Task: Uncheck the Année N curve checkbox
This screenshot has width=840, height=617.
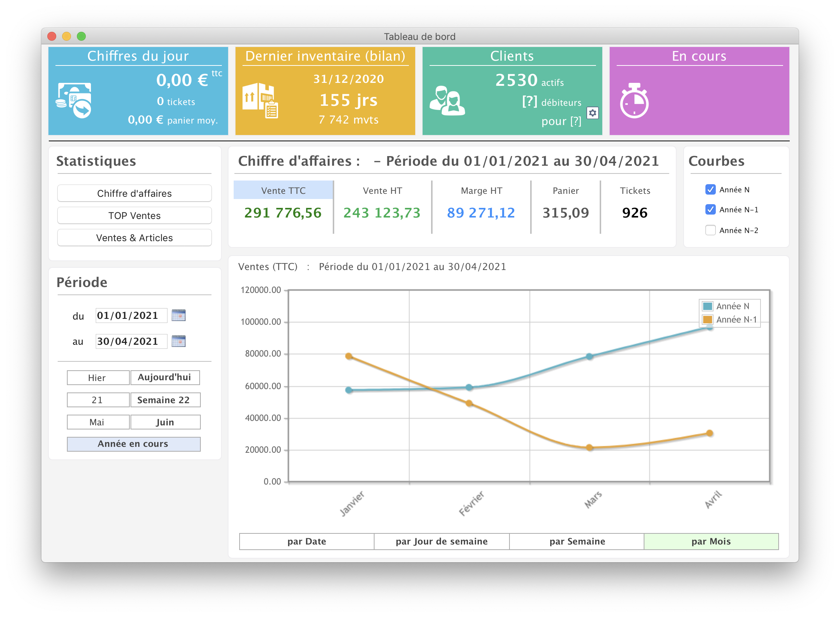Action: [x=710, y=190]
